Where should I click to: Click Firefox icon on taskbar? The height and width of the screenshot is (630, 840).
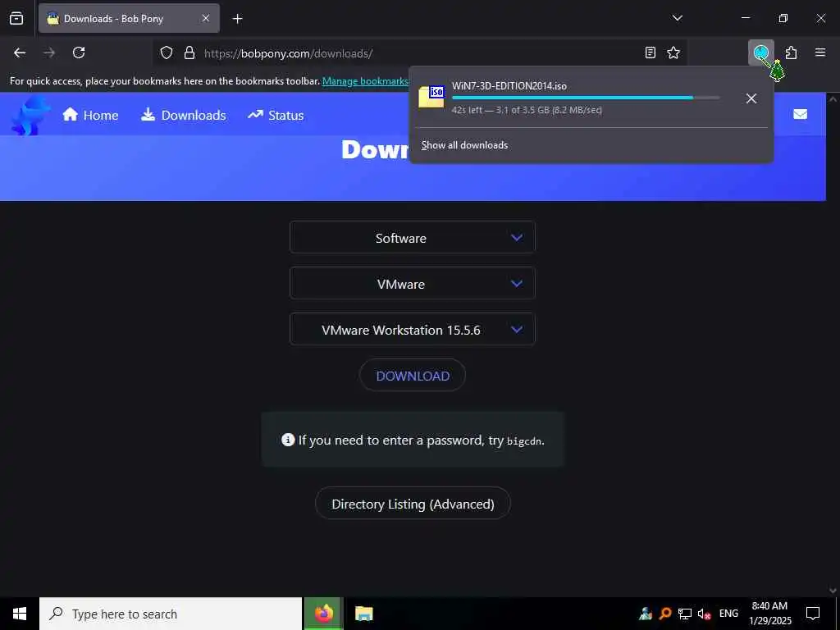click(323, 614)
